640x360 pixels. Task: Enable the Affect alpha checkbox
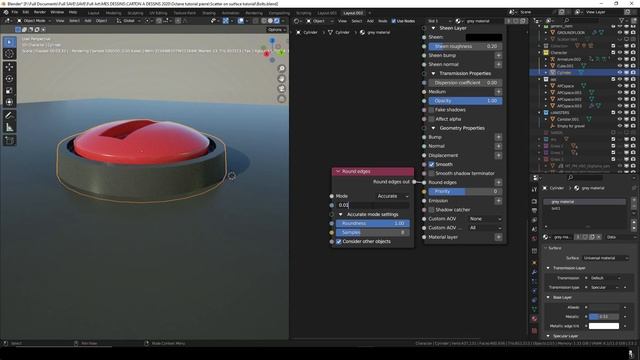pos(431,119)
